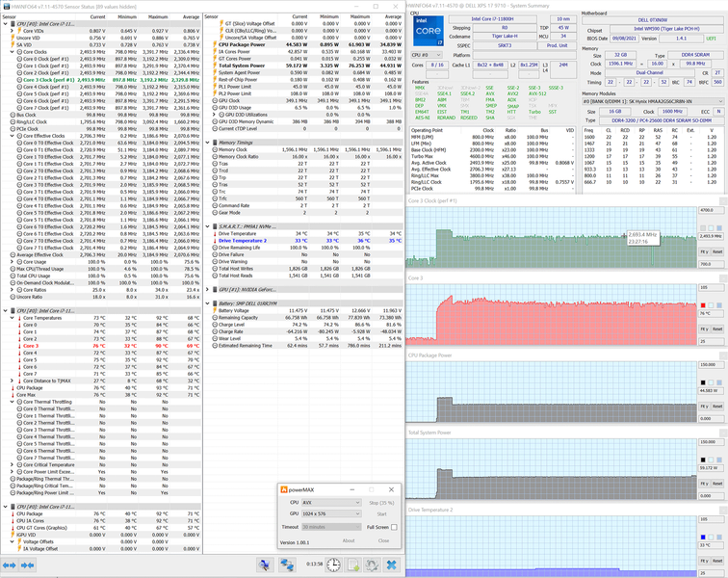Click the shrink-columns blue arrows icon
Image resolution: width=728 pixels, height=578 pixels.
(27, 565)
